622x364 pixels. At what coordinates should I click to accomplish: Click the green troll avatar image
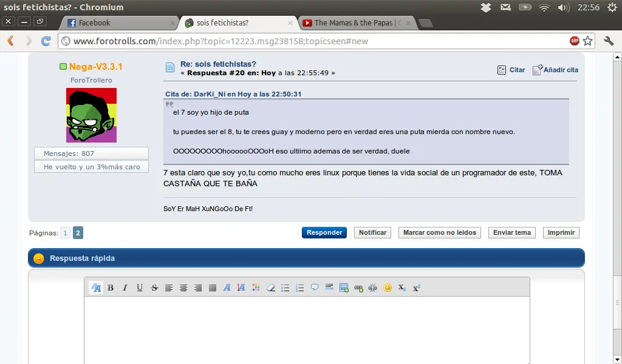coord(91,115)
